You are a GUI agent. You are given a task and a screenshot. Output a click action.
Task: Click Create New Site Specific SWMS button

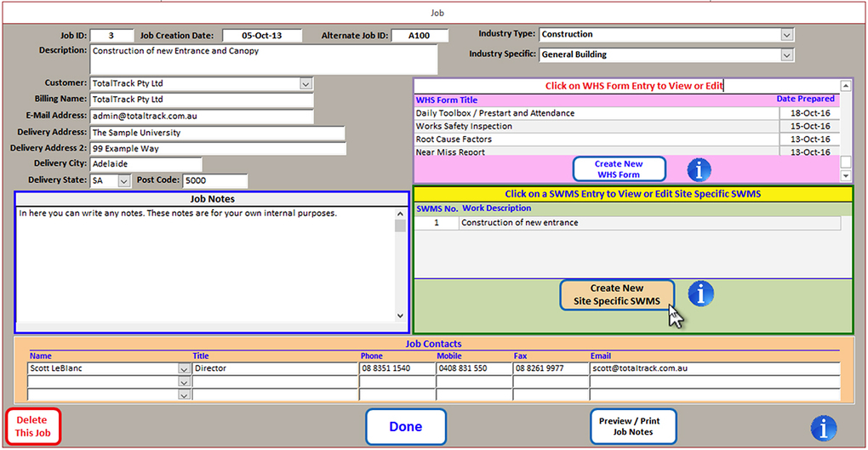[x=617, y=294]
